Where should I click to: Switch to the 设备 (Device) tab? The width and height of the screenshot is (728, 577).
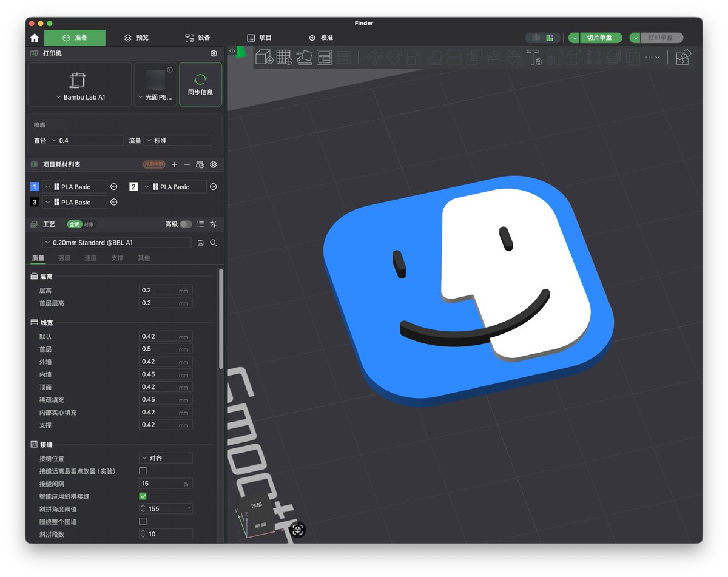[198, 38]
